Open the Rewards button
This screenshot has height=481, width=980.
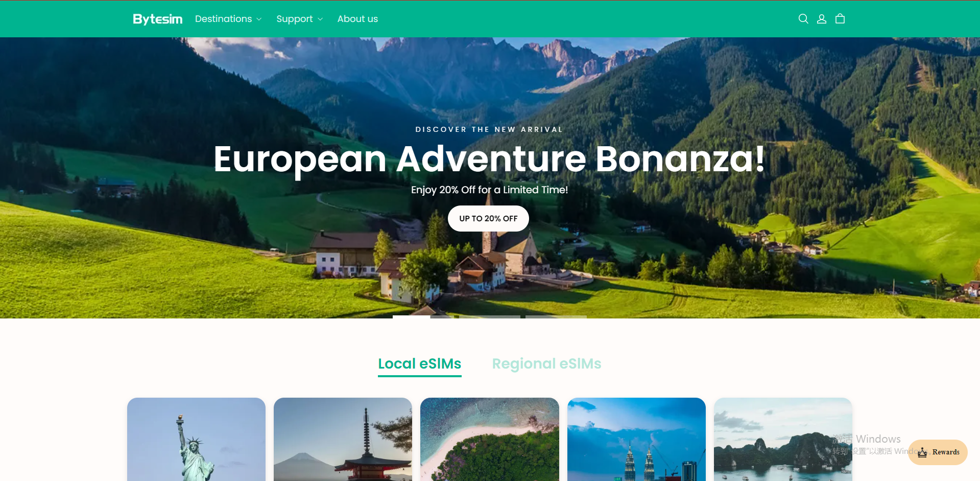coord(938,452)
